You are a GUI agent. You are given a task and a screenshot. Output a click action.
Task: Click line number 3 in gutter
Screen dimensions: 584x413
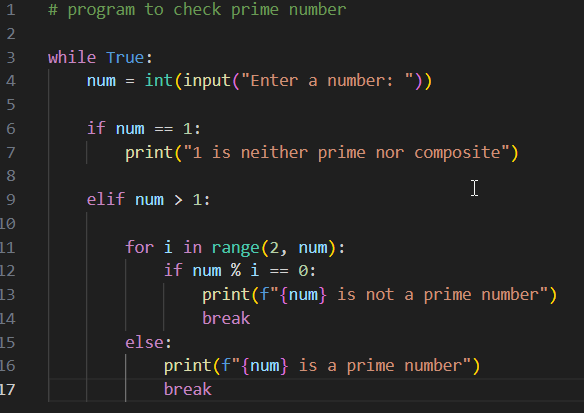pyautogui.click(x=11, y=58)
